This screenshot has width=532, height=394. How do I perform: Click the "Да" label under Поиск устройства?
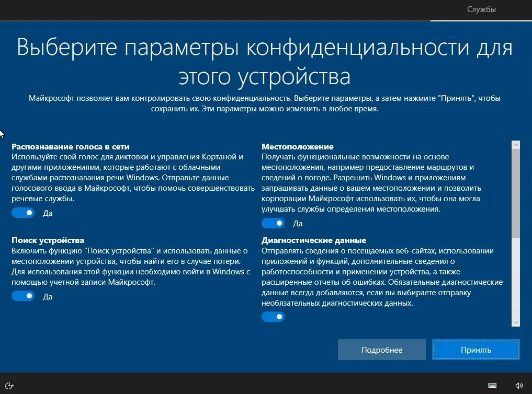point(48,297)
